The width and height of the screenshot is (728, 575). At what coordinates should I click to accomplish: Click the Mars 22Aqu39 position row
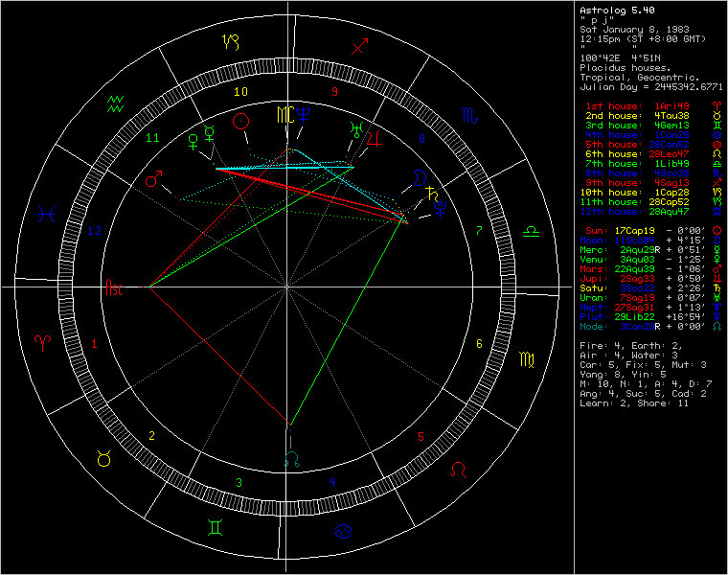click(x=651, y=269)
